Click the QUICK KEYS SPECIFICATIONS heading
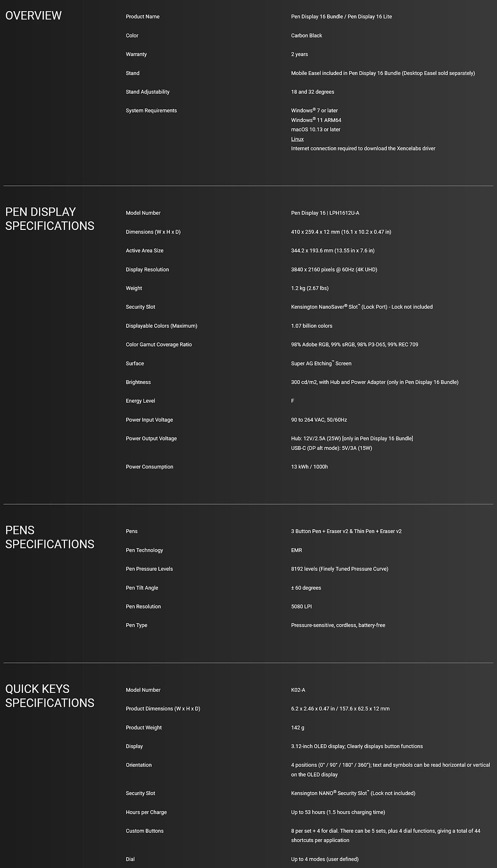This screenshot has height=868, width=497. (x=50, y=696)
